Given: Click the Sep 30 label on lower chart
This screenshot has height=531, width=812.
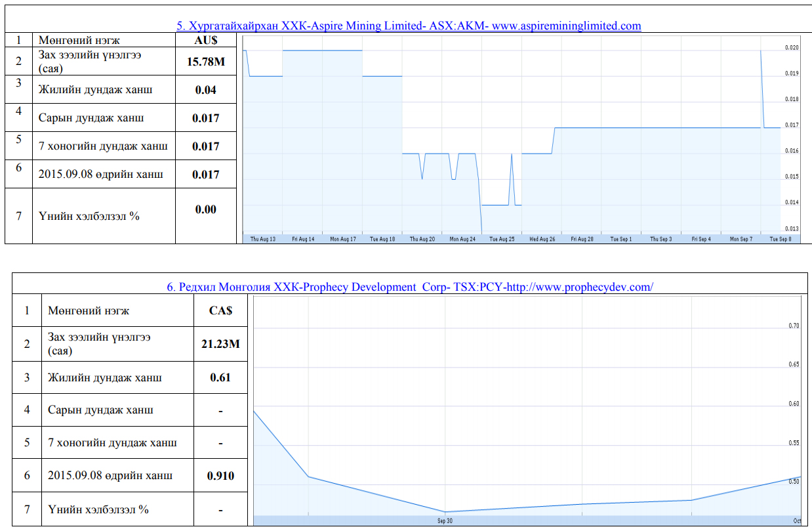Looking at the screenshot, I should point(445,521).
